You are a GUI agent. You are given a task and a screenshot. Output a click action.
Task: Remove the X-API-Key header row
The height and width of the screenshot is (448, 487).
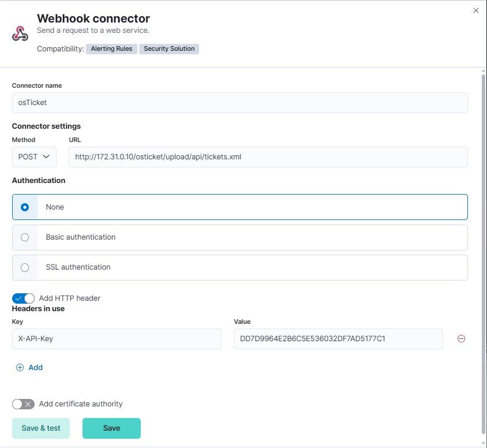click(461, 339)
